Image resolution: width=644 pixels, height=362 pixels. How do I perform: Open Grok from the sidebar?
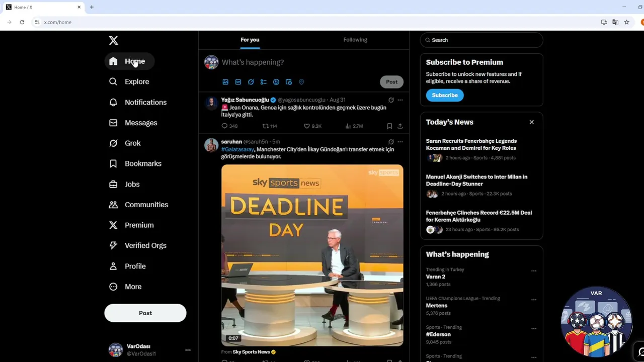click(125, 143)
